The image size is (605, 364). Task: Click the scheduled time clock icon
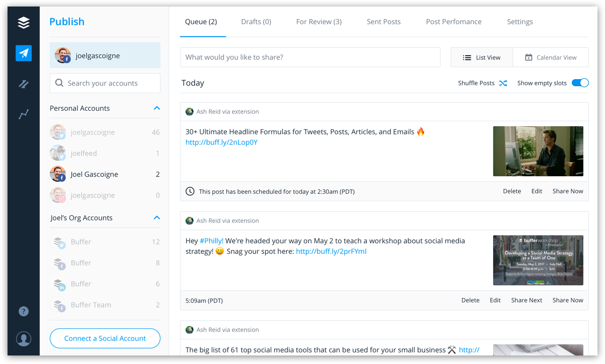(x=190, y=191)
